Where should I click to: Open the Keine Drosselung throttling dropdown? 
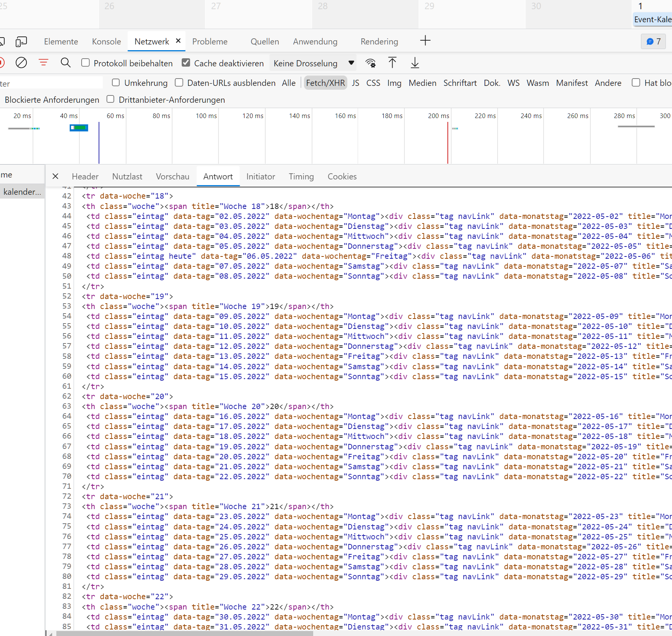(313, 63)
